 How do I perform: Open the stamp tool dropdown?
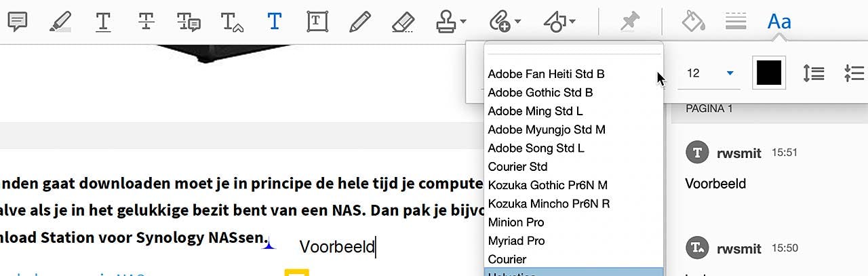pyautogui.click(x=463, y=22)
